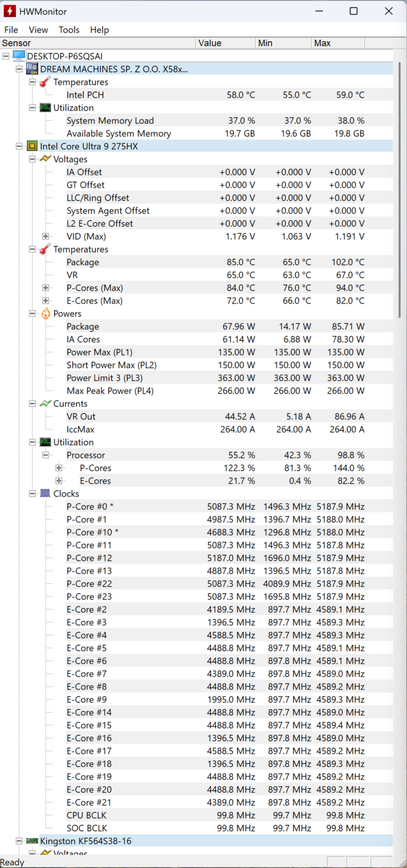Click the 102.0 °C Package max value
Viewport: 407px width, 868px height.
pyautogui.click(x=348, y=262)
